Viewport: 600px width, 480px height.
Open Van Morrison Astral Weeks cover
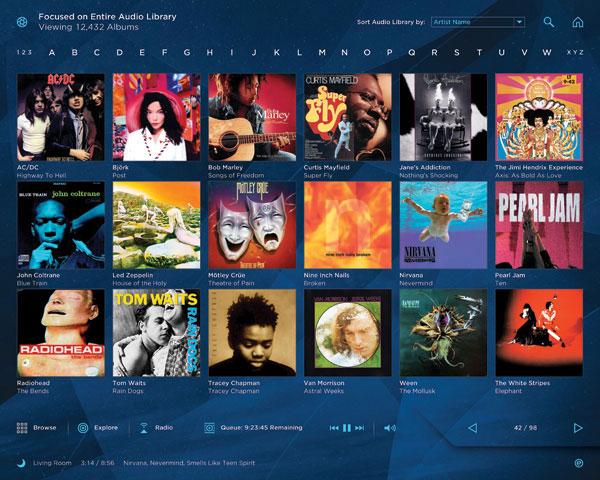(348, 333)
